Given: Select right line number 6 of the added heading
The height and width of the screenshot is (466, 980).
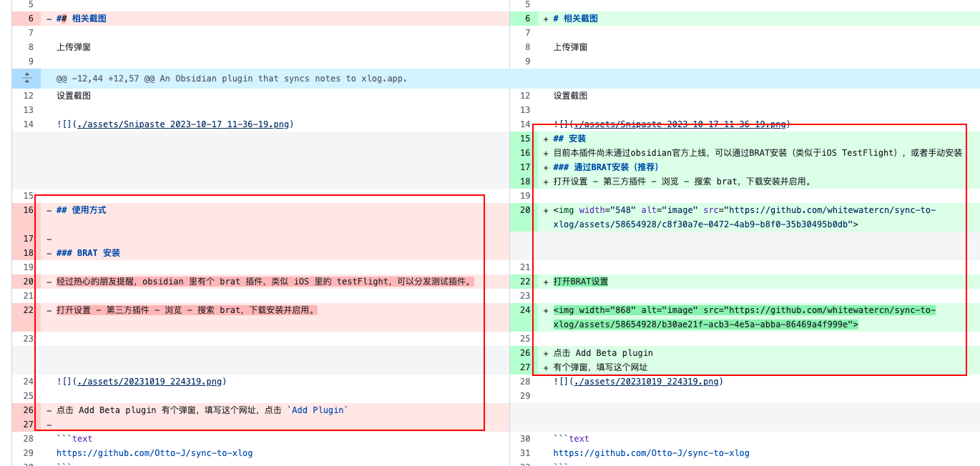Looking at the screenshot, I should point(526,19).
